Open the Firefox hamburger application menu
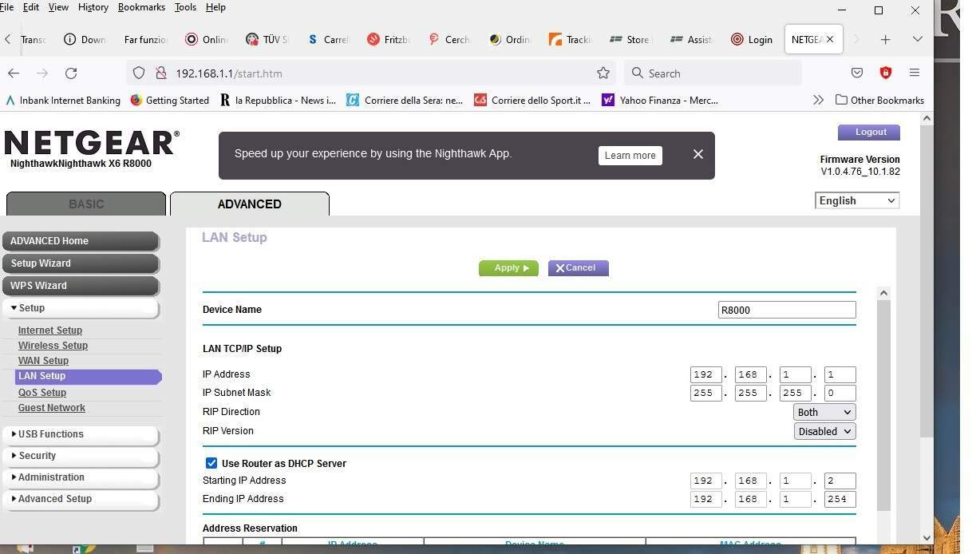 click(x=915, y=73)
